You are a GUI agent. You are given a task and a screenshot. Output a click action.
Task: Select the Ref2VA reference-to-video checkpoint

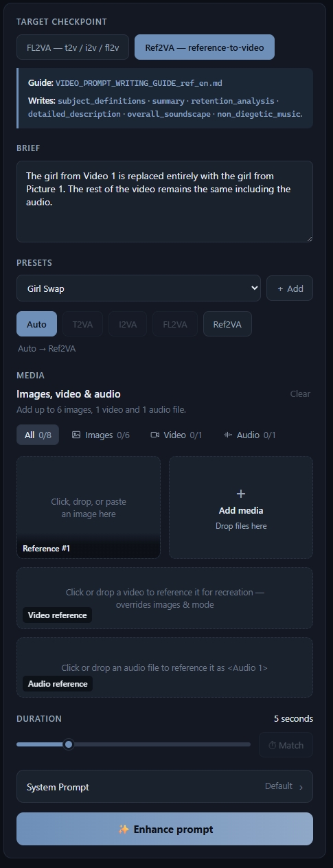[x=205, y=47]
